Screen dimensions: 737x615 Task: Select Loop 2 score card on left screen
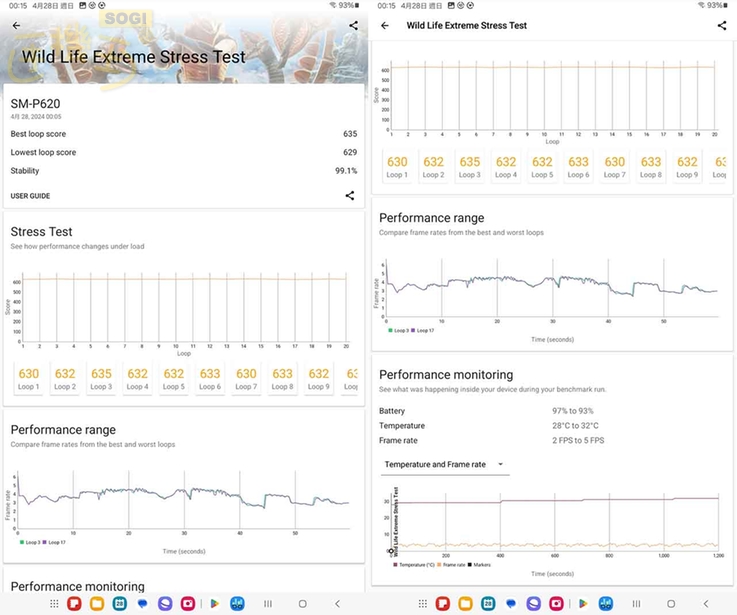[x=65, y=378]
